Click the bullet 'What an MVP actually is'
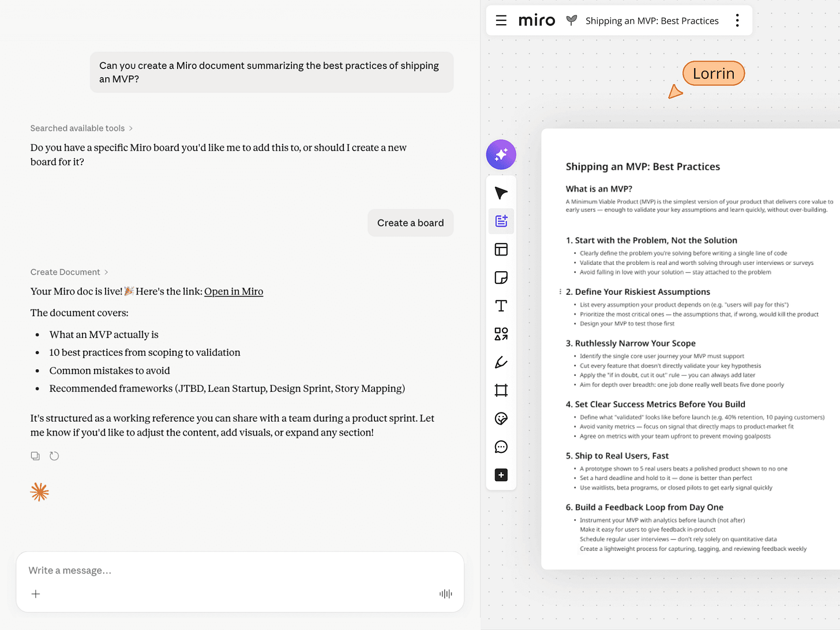840x630 pixels. pyautogui.click(x=104, y=335)
